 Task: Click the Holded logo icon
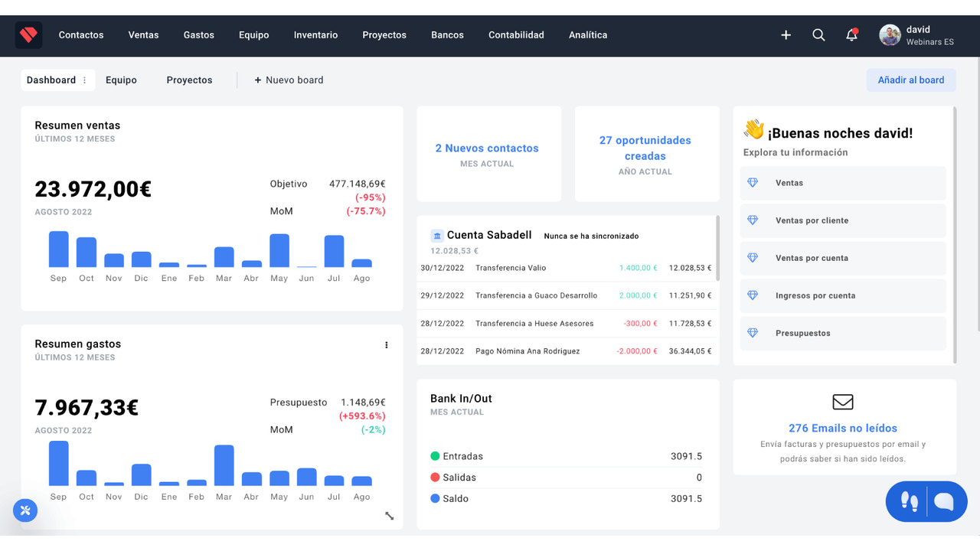tap(28, 35)
